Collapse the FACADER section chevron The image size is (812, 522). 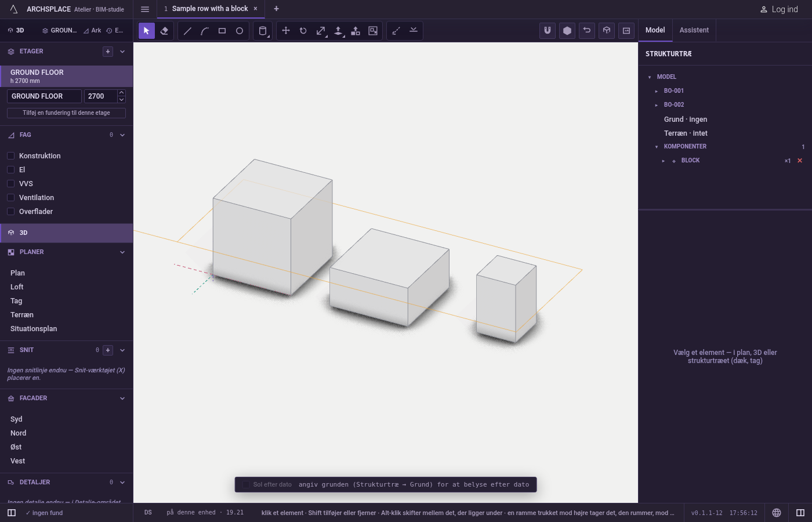(x=122, y=398)
